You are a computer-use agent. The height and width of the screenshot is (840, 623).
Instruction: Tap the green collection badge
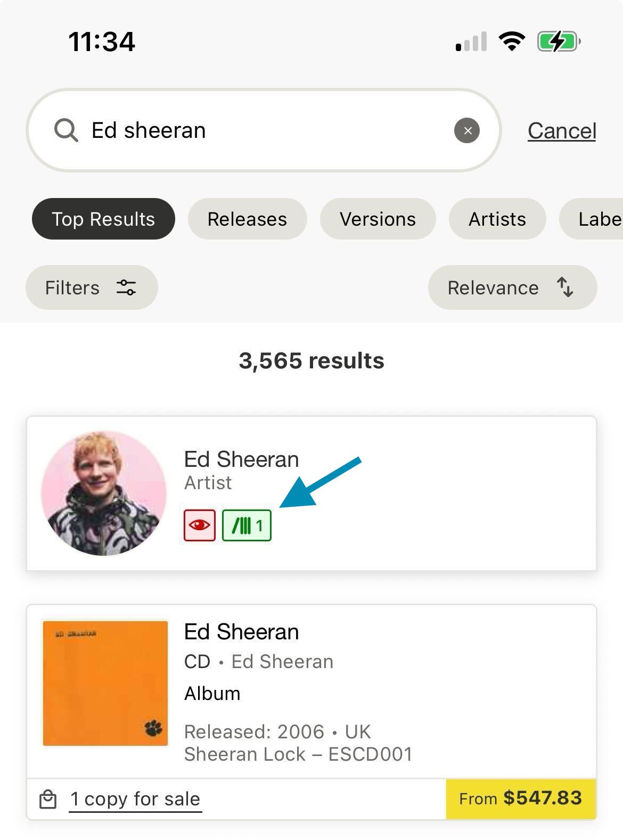[247, 525]
